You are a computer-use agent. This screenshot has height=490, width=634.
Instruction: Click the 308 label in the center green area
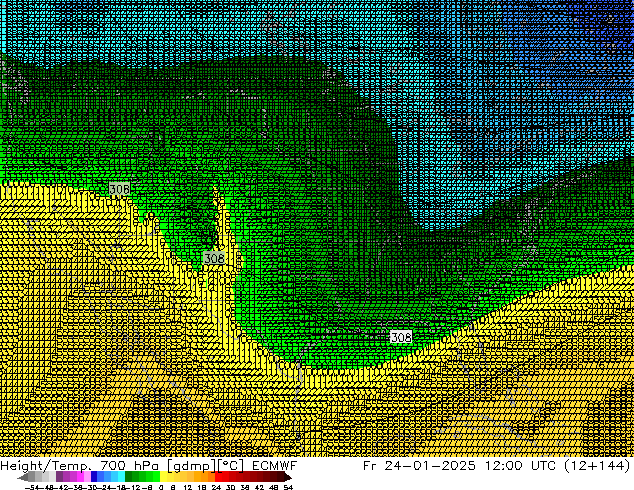(214, 258)
